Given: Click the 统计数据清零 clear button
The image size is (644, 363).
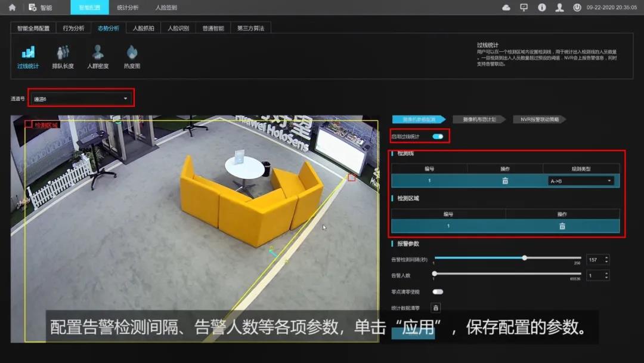Looking at the screenshot, I should 436,308.
